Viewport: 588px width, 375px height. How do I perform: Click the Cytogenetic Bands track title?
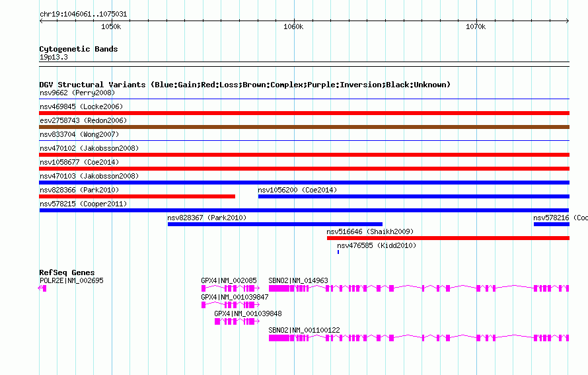[79, 49]
